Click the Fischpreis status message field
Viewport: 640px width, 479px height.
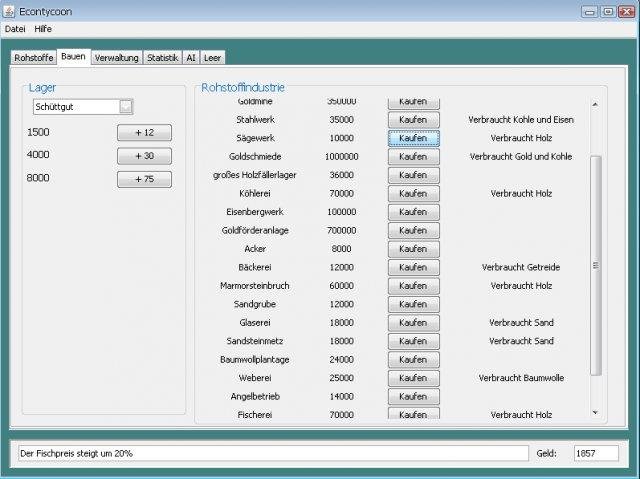pos(273,453)
